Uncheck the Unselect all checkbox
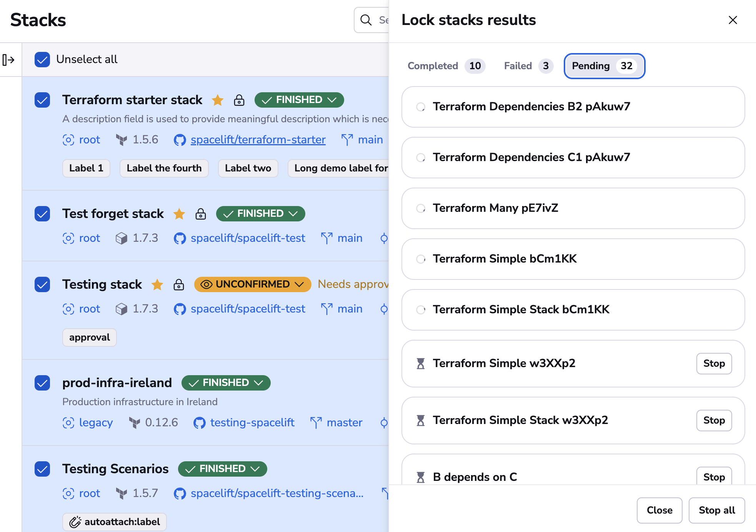756x532 pixels. pos(42,60)
